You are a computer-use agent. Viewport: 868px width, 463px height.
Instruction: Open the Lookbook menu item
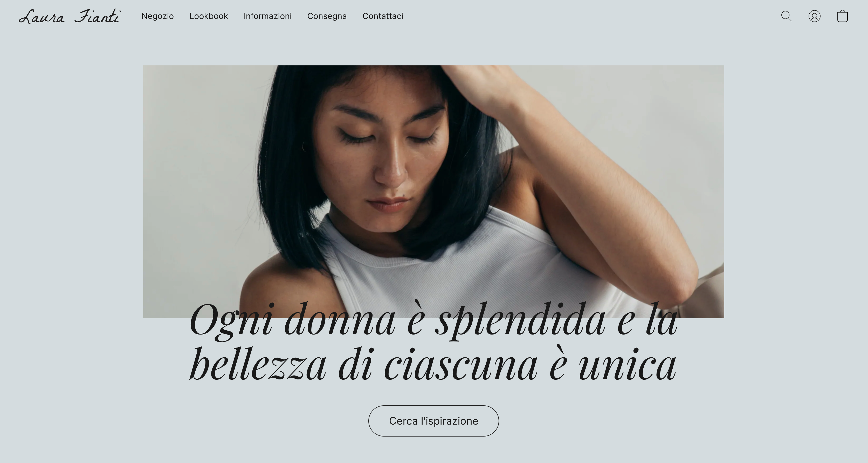click(x=209, y=16)
